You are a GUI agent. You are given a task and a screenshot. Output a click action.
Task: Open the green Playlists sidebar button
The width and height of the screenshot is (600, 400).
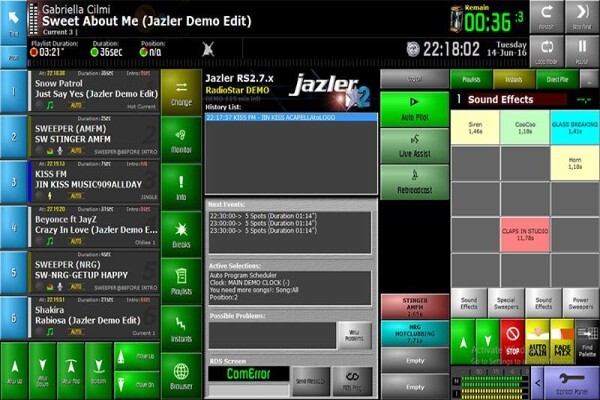tap(181, 282)
